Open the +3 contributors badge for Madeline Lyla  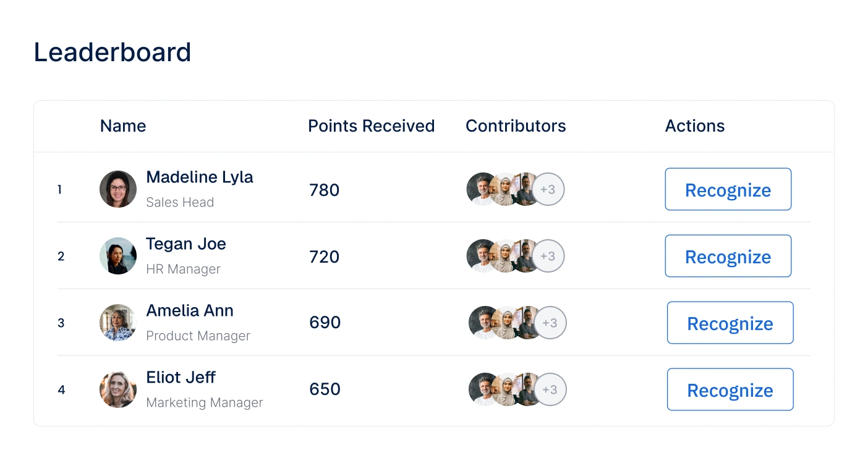[x=548, y=189]
